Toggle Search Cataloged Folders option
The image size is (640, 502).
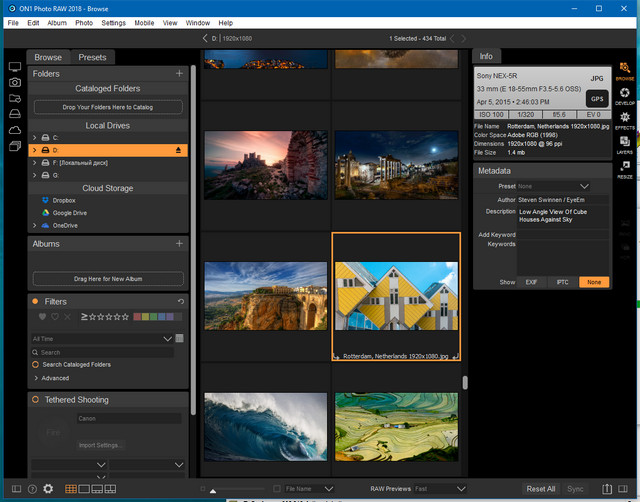(x=36, y=365)
